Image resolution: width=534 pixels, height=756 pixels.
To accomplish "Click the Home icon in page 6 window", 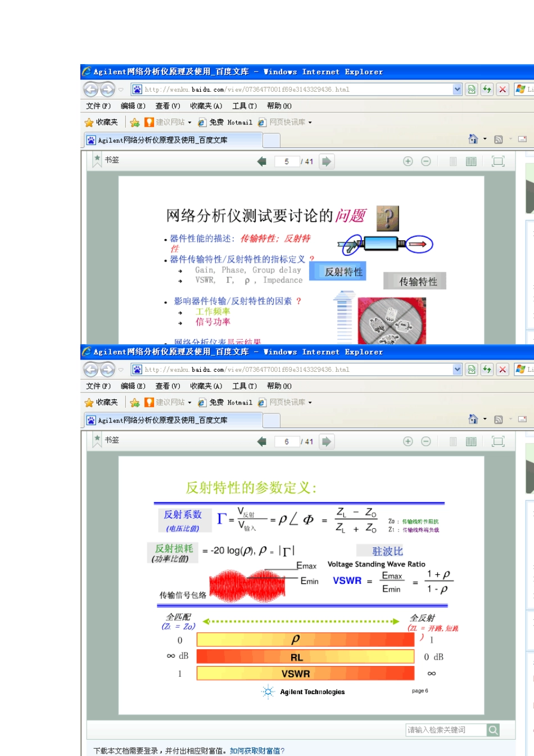I will (473, 419).
